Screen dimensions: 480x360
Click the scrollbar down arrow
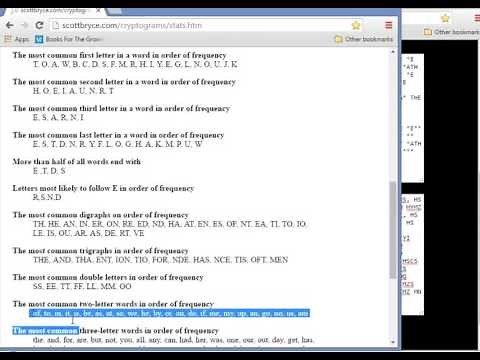click(x=393, y=342)
